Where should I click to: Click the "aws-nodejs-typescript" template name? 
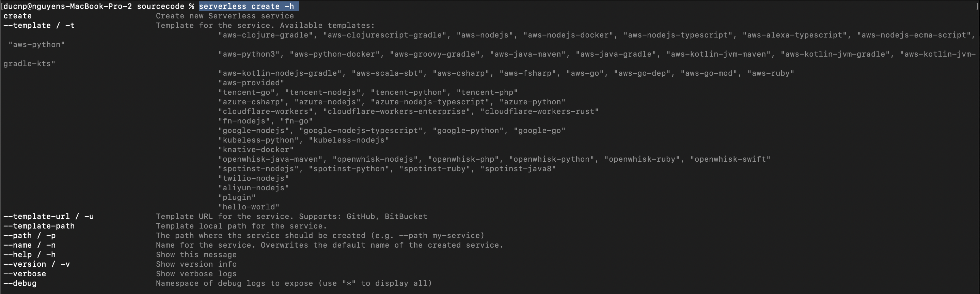678,35
